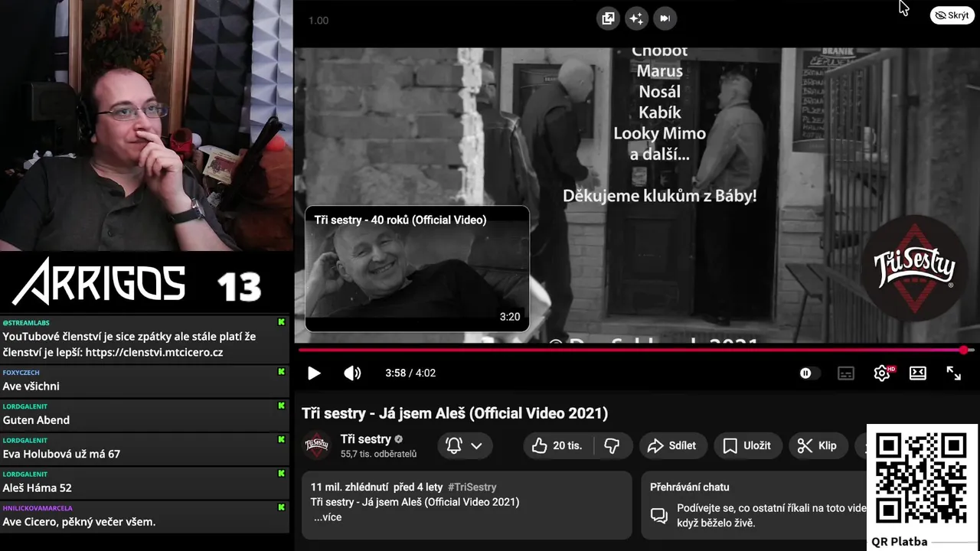Like the video with 20 tis. thumbs up

(x=559, y=445)
